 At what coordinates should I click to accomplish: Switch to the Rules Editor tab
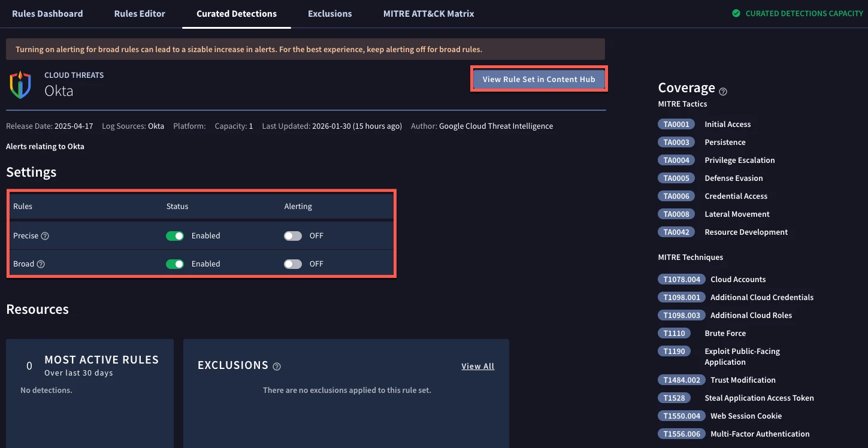pyautogui.click(x=140, y=13)
